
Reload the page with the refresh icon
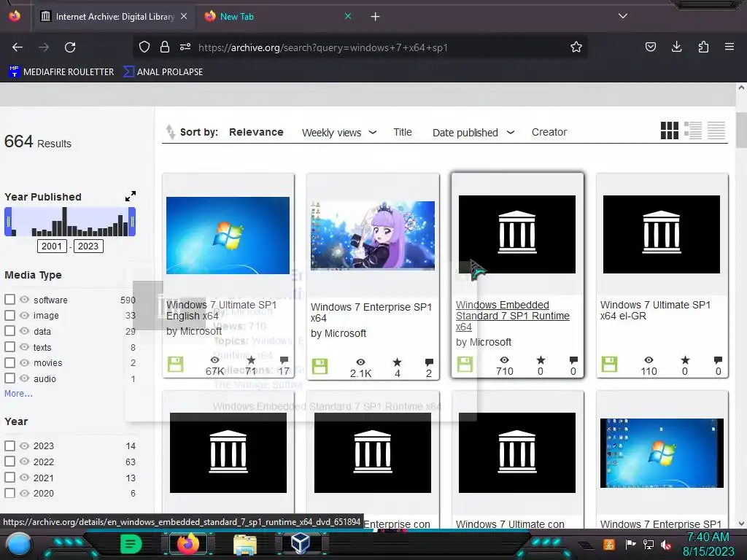point(70,47)
